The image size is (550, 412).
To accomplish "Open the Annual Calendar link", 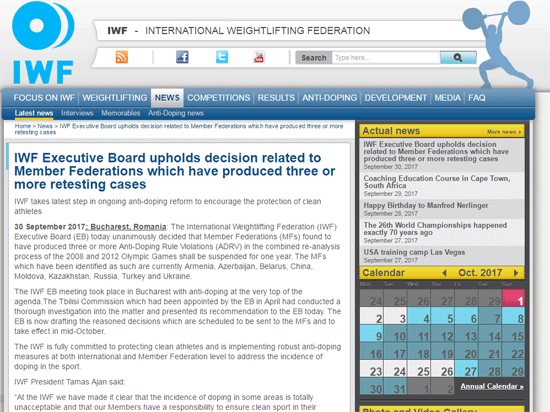I will tap(492, 386).
